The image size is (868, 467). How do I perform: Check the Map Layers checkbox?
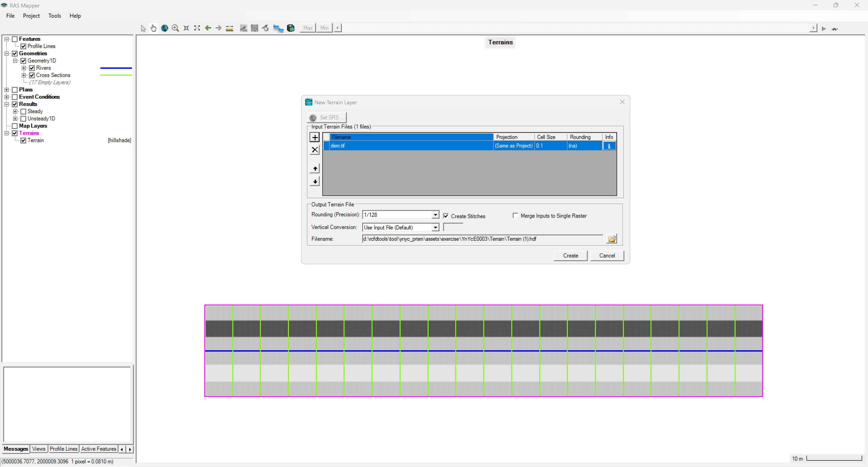pos(15,126)
